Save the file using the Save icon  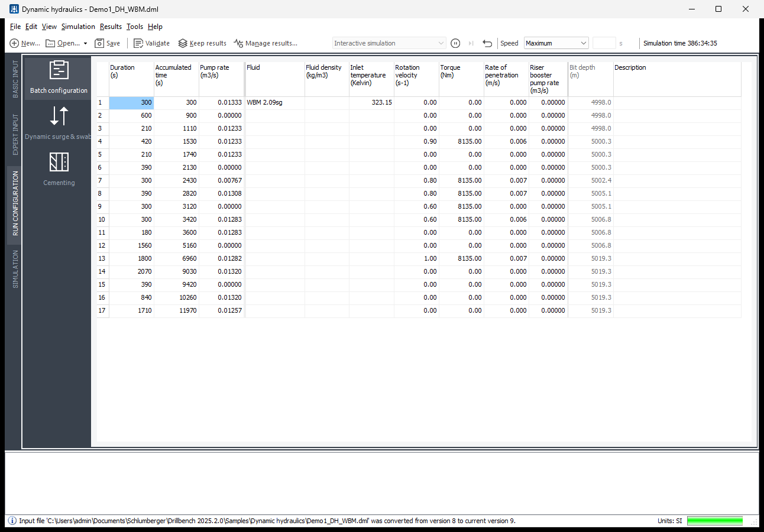click(99, 43)
